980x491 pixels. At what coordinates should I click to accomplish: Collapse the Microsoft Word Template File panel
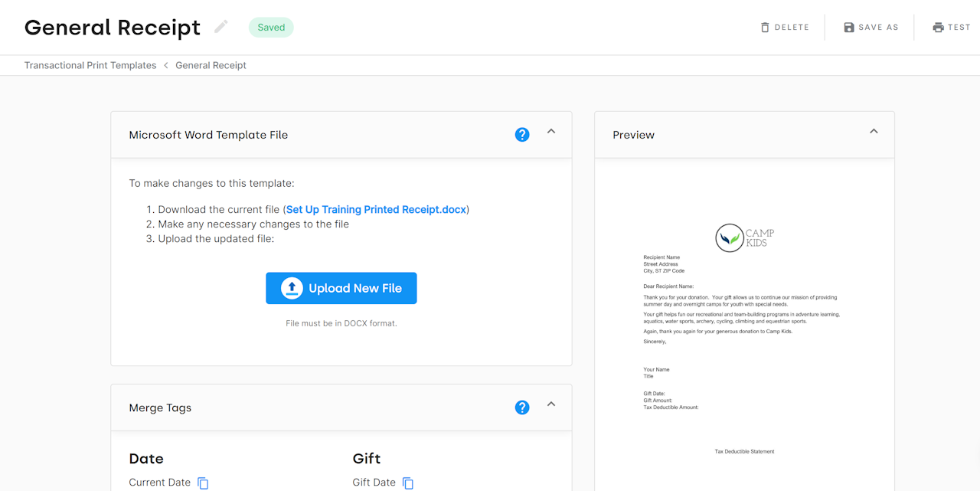551,132
